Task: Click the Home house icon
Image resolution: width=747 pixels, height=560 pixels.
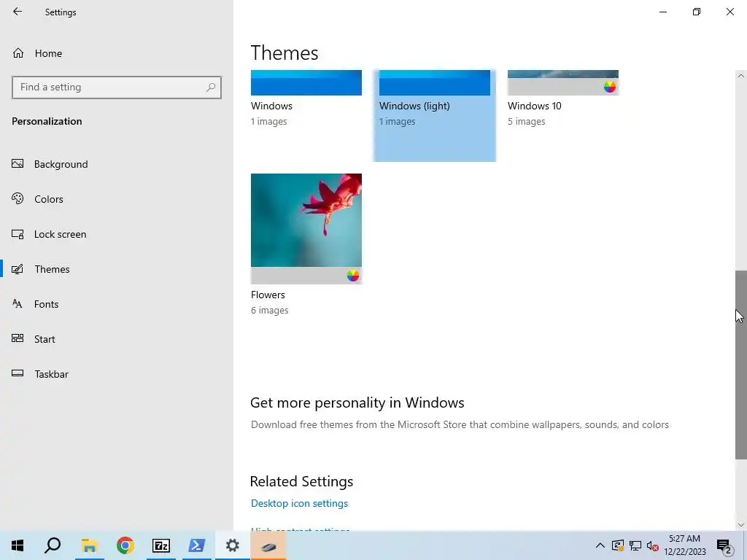Action: pyautogui.click(x=18, y=52)
